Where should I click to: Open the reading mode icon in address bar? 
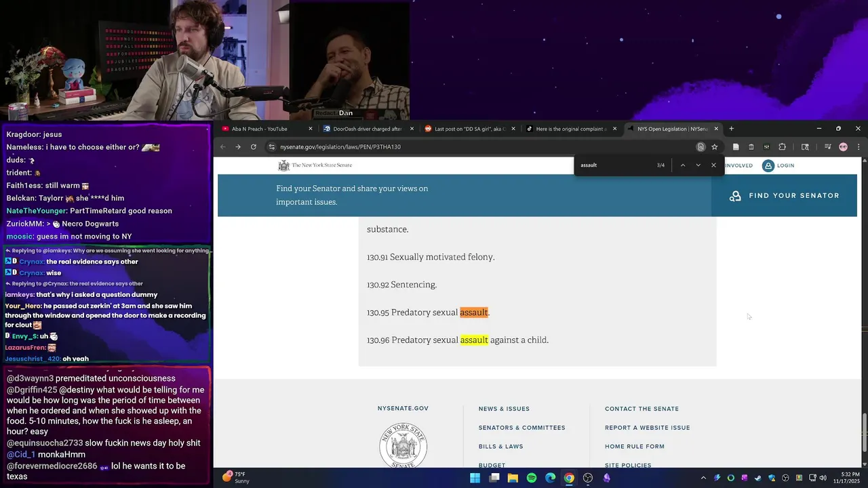pos(701,147)
